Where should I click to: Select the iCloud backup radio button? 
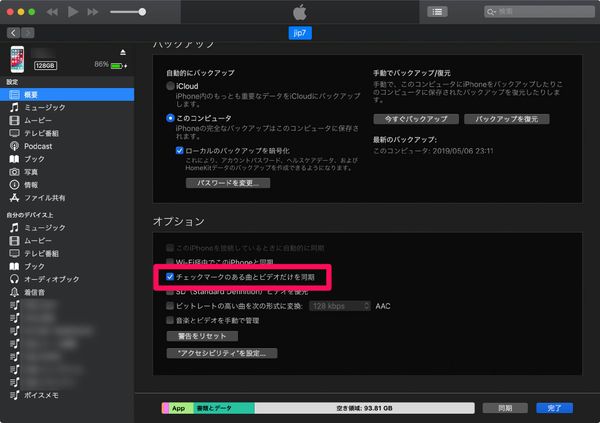point(170,86)
